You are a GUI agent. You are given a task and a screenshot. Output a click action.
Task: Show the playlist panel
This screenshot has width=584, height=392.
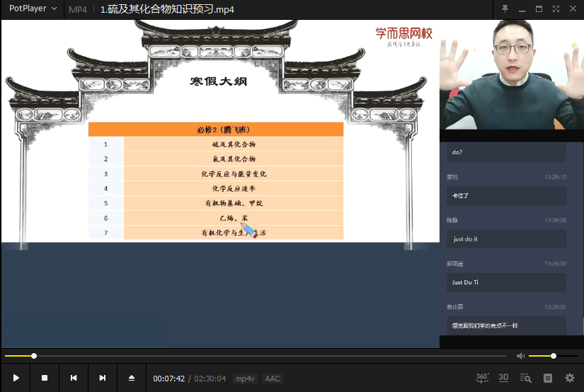pyautogui.click(x=547, y=378)
